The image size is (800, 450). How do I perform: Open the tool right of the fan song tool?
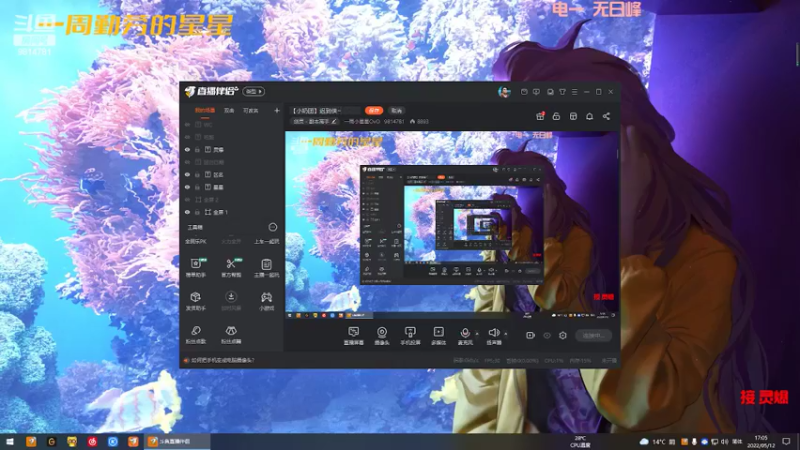(231, 335)
